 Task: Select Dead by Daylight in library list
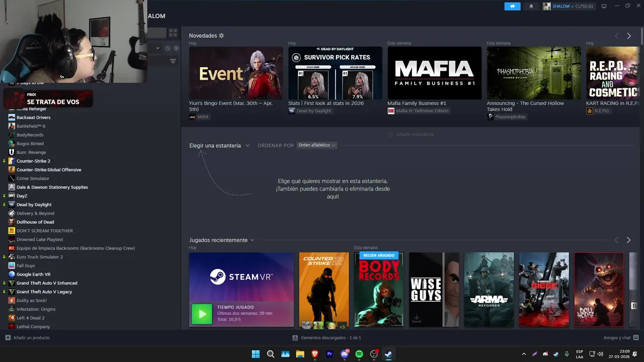point(34,205)
